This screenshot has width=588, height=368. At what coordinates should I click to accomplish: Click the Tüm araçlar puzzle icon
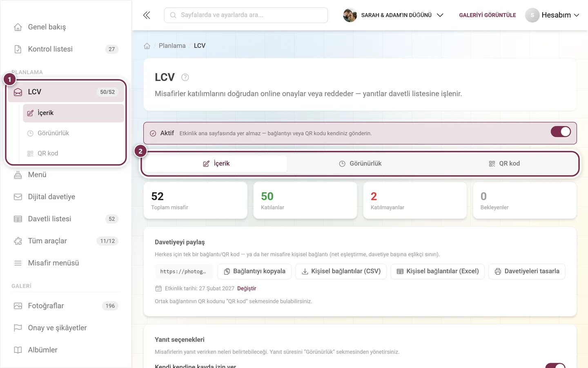18,241
